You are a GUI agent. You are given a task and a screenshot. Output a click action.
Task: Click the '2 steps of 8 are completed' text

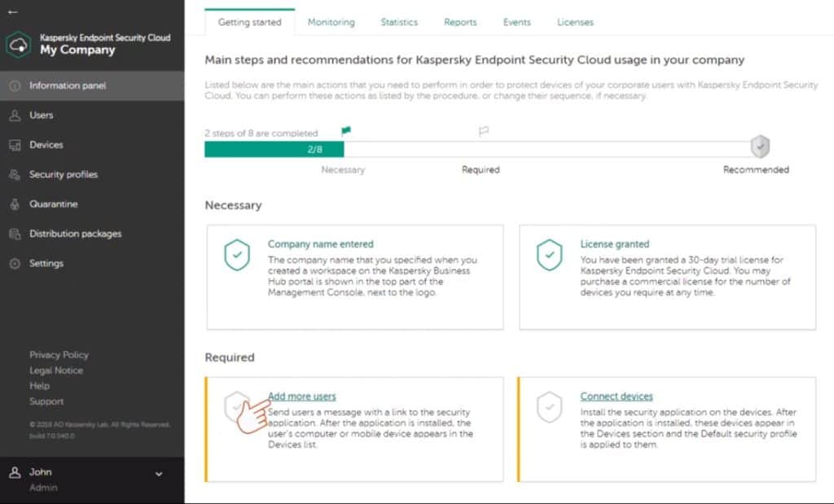(x=261, y=133)
